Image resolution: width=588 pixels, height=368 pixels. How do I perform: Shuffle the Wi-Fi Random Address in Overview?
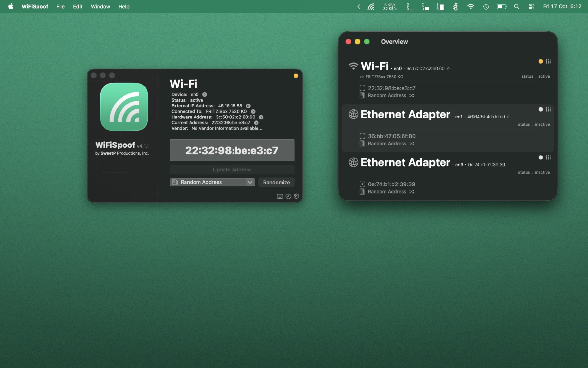pyautogui.click(x=412, y=95)
